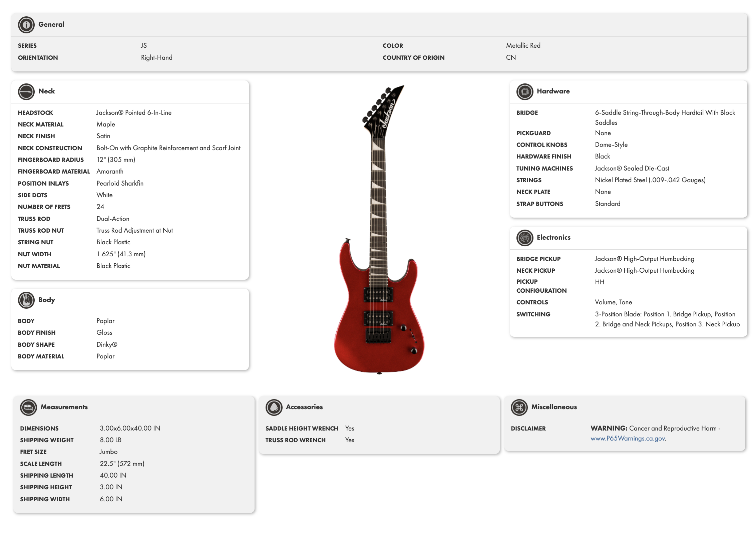Click the Nickel Plated Steel strings value
The height and width of the screenshot is (538, 756).
point(650,180)
